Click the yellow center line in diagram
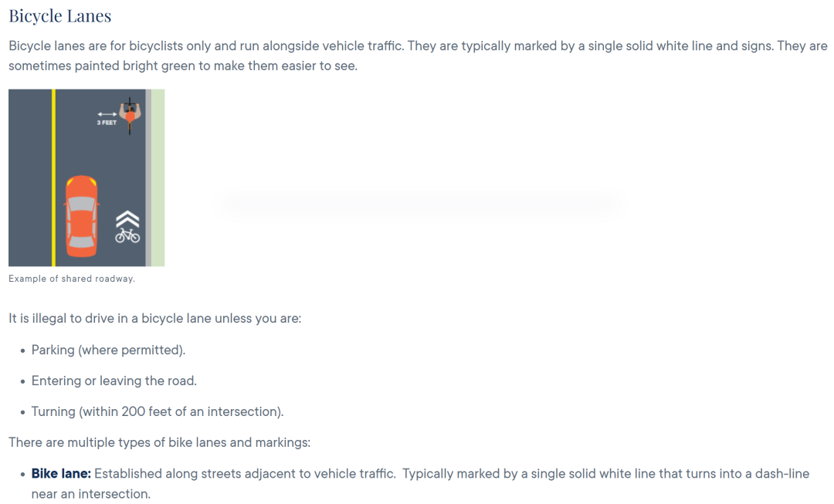834x504 pixels. (x=53, y=178)
